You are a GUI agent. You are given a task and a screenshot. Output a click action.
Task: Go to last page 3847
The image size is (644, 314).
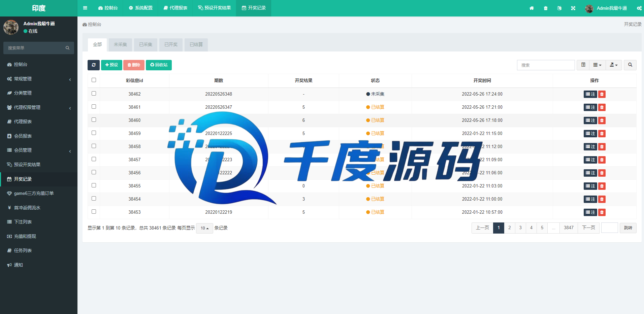[569, 228]
